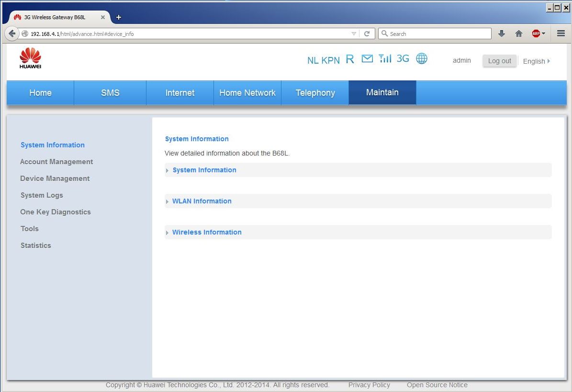Reload the page with refresh button
572x392 pixels.
[367, 34]
